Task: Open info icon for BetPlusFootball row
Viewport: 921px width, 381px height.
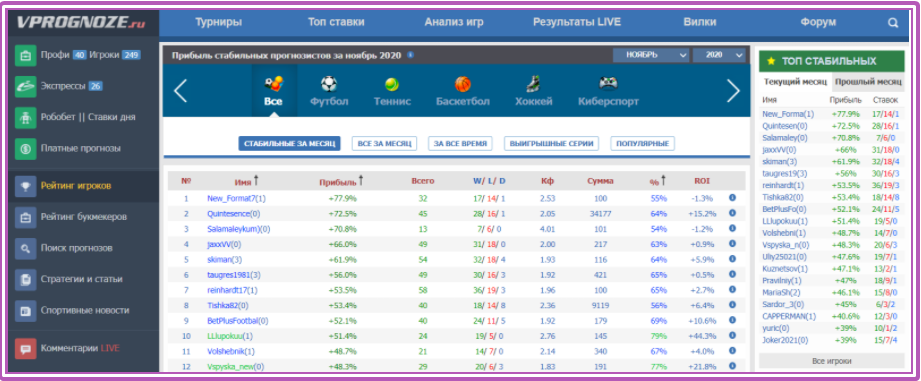Action: [732, 321]
